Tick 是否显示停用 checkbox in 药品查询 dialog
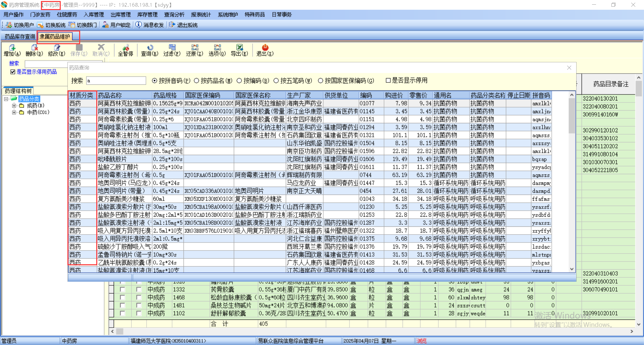 [388, 80]
